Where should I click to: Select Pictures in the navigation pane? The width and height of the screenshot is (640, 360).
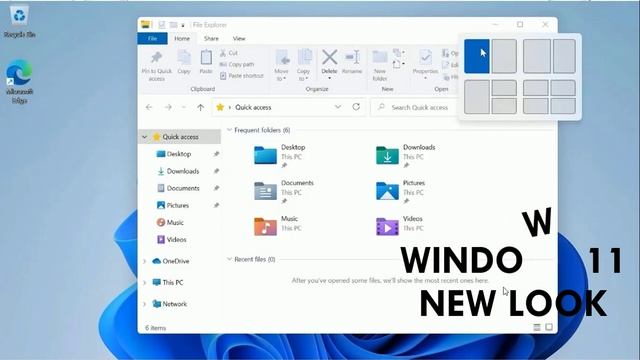(x=178, y=205)
